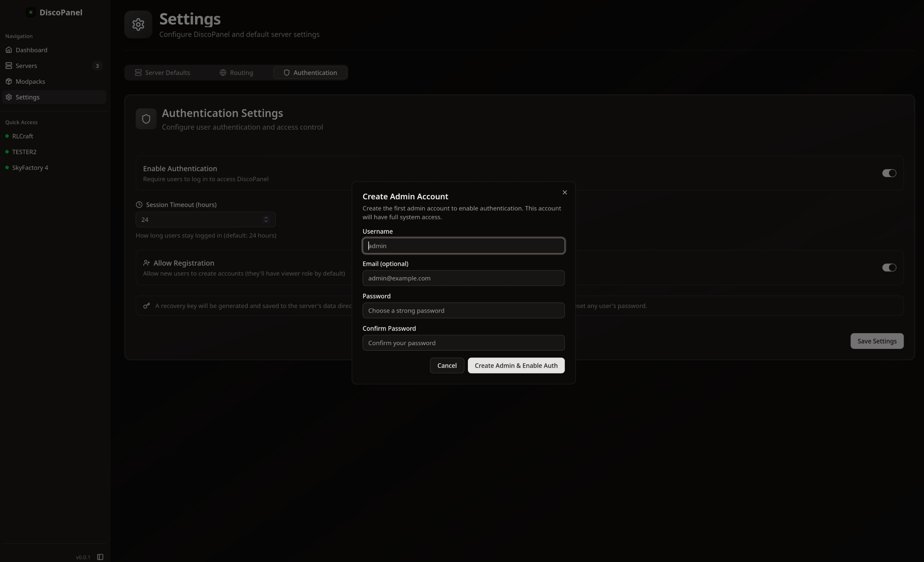This screenshot has width=924, height=562.
Task: Click the Modpacks box icon in sidebar
Action: point(9,81)
